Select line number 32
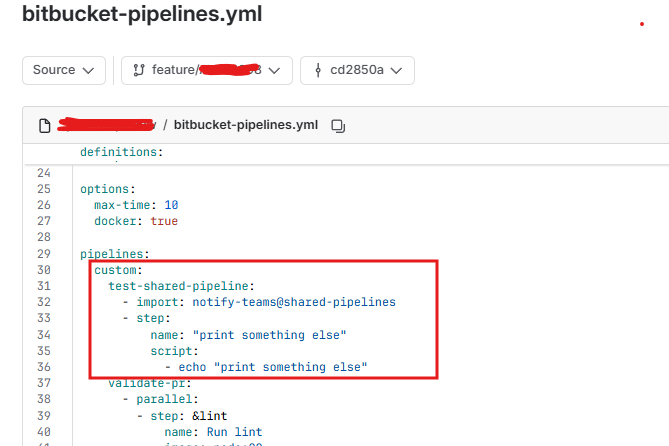 pyautogui.click(x=44, y=302)
